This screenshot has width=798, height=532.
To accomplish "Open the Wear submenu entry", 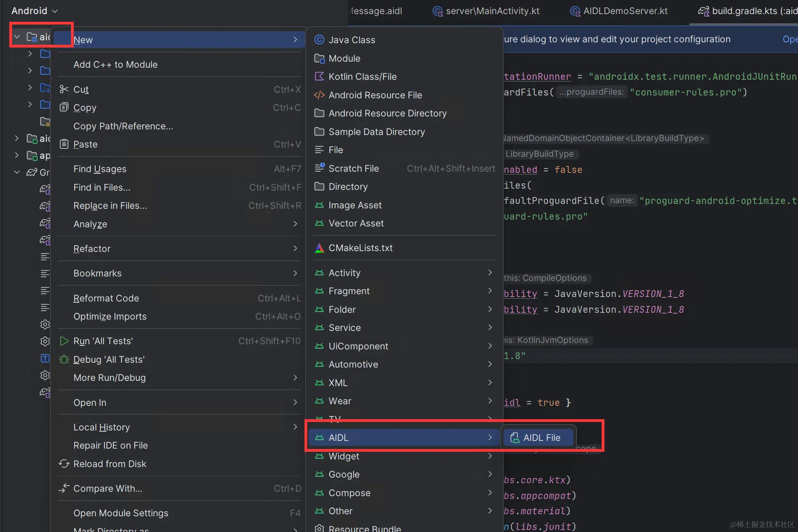I will click(404, 401).
